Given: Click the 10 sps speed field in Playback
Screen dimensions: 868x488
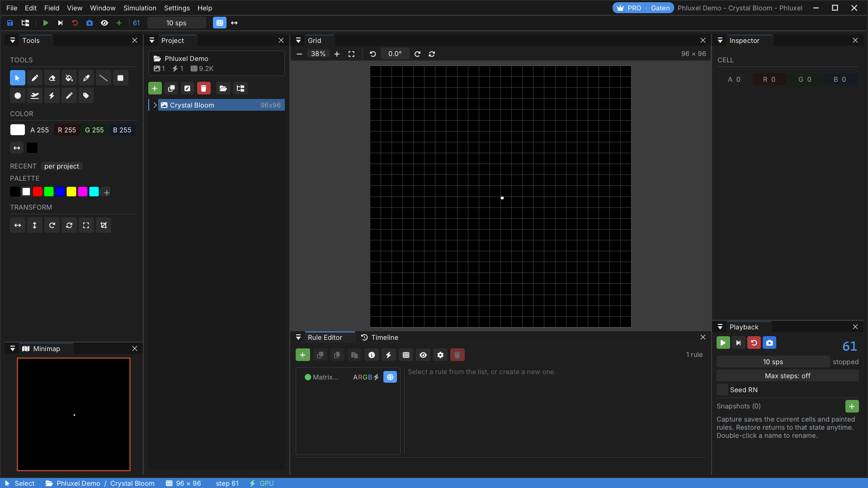Looking at the screenshot, I should pos(773,362).
